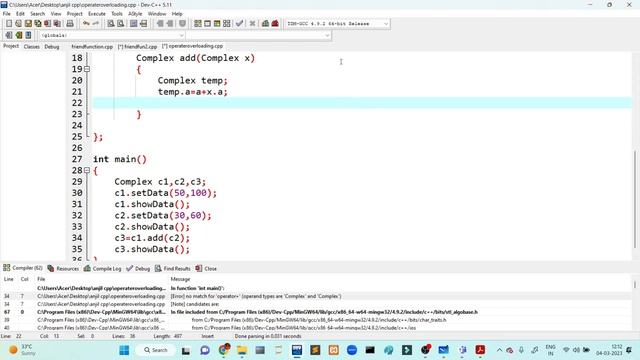The width and height of the screenshot is (640, 360).
Task: Click the Compile toolbar icon
Action: pyautogui.click(x=198, y=24)
